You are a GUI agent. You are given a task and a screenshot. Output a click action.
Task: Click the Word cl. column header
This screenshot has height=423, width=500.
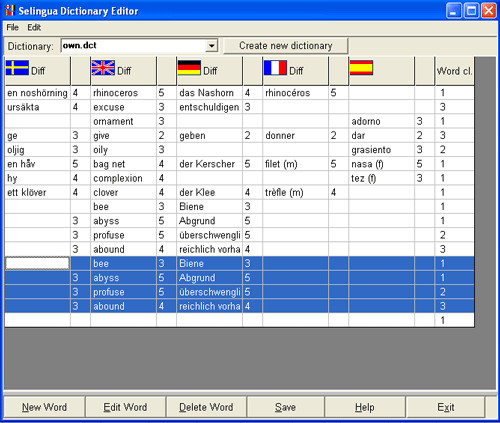coord(455,71)
